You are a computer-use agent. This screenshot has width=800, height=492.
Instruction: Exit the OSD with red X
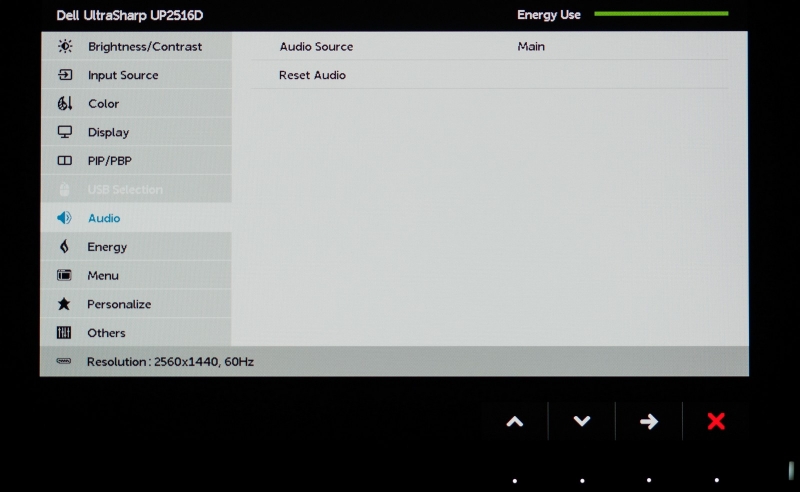(716, 422)
